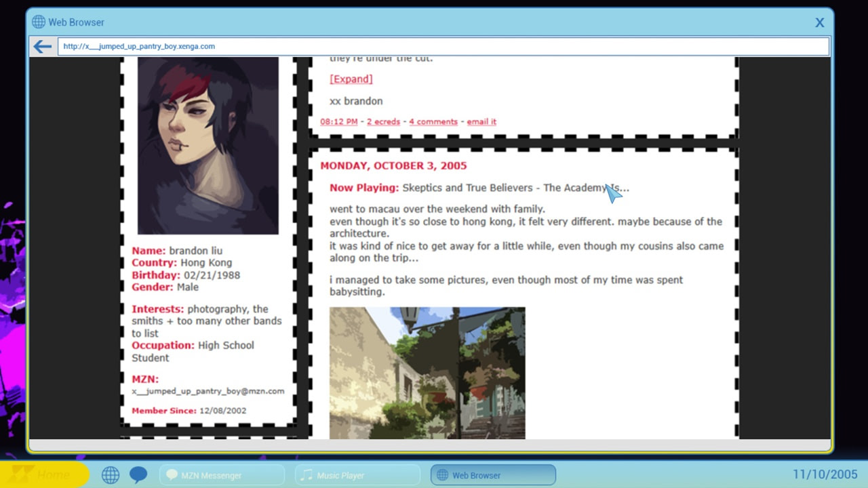Open the Macau street photo
Viewport: 868px width, 488px height.
coord(427,373)
